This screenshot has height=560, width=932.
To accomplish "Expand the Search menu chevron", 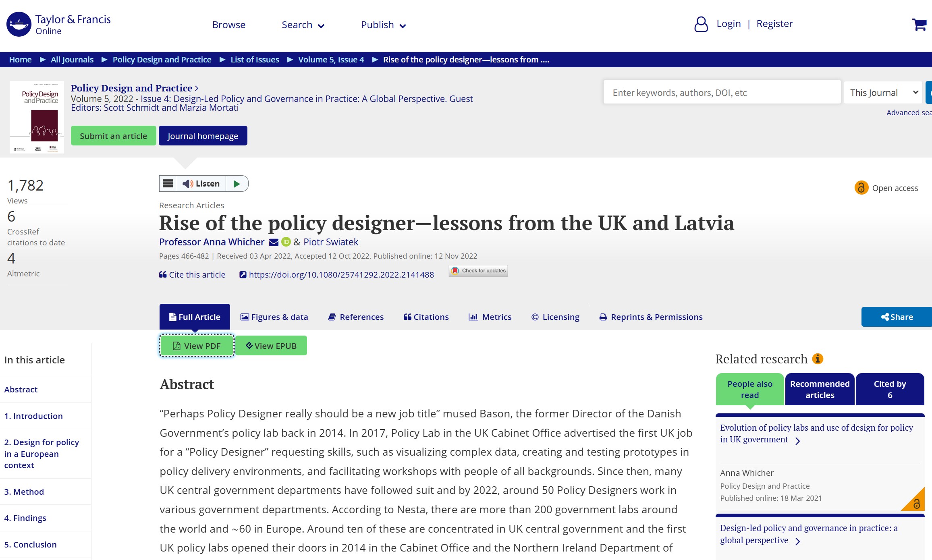I will [321, 25].
